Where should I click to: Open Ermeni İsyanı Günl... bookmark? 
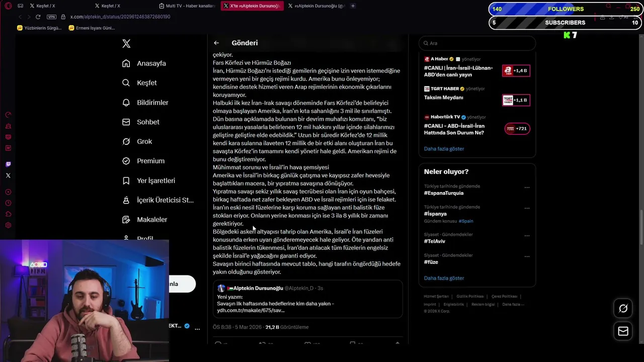click(92, 28)
